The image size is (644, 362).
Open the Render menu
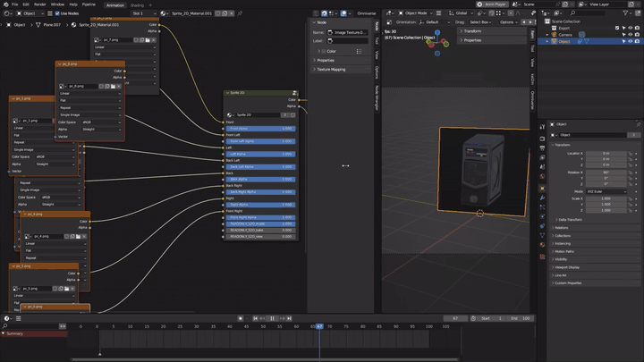pyautogui.click(x=40, y=4)
